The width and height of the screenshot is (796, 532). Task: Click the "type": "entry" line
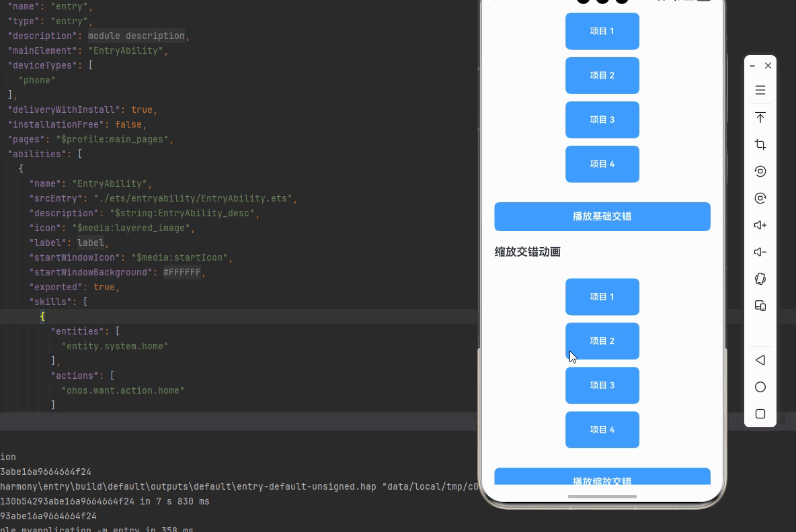50,21
